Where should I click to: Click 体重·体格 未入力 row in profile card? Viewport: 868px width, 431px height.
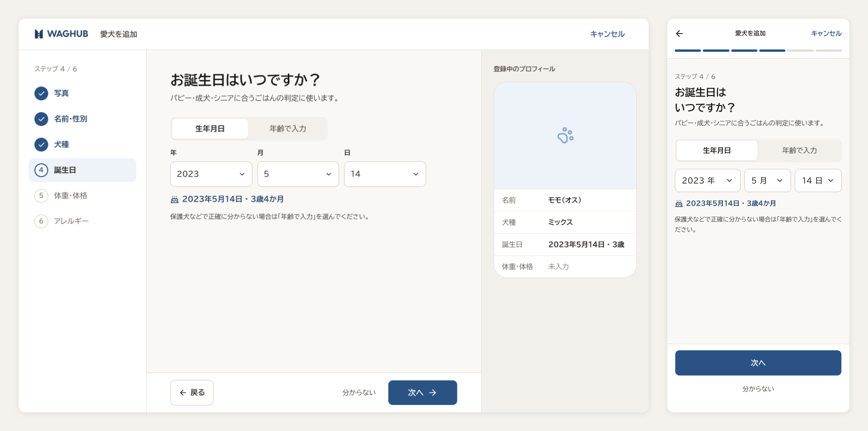pyautogui.click(x=565, y=267)
